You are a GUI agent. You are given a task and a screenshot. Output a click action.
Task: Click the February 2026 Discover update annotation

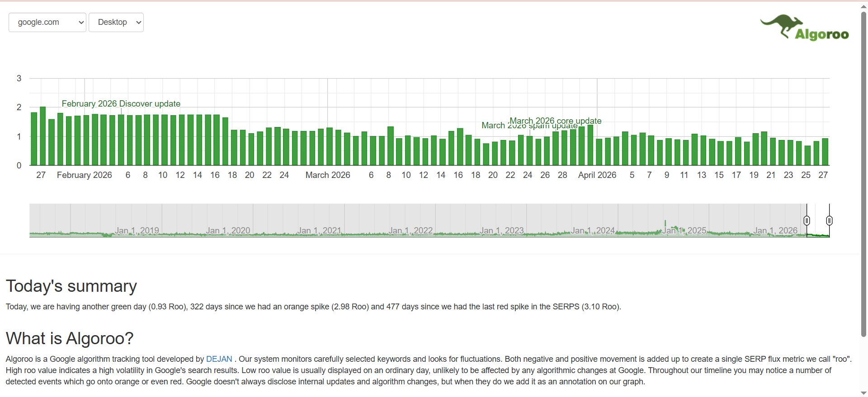coord(121,103)
